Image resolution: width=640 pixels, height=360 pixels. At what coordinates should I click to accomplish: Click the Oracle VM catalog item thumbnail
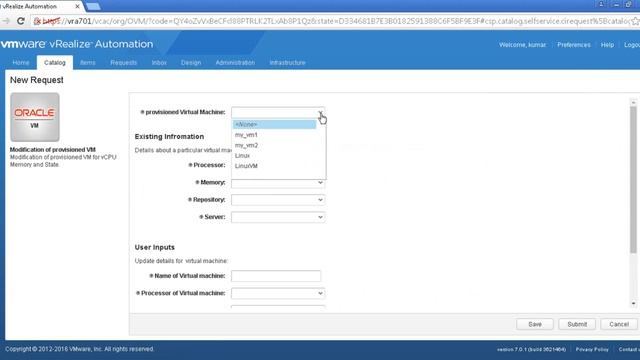pyautogui.click(x=35, y=117)
